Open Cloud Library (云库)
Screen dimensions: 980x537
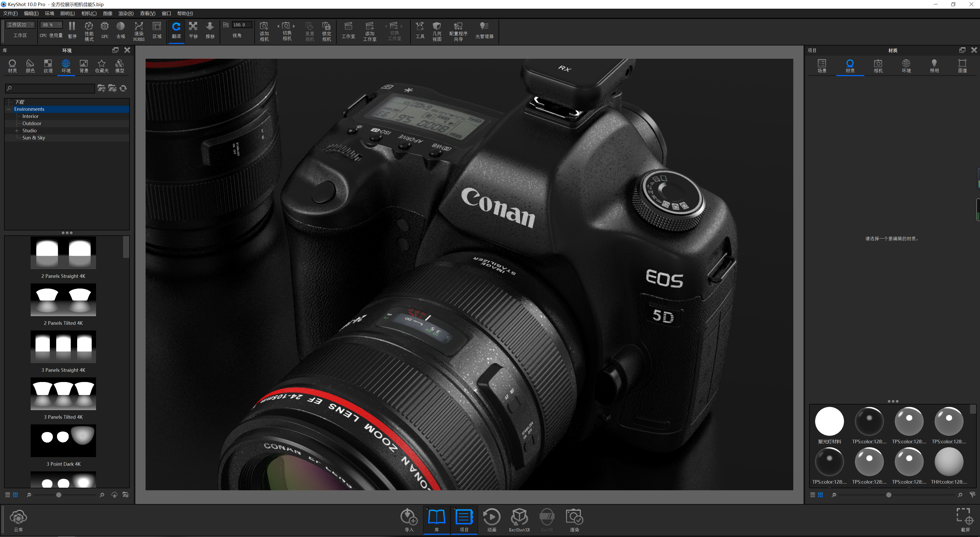point(18,521)
